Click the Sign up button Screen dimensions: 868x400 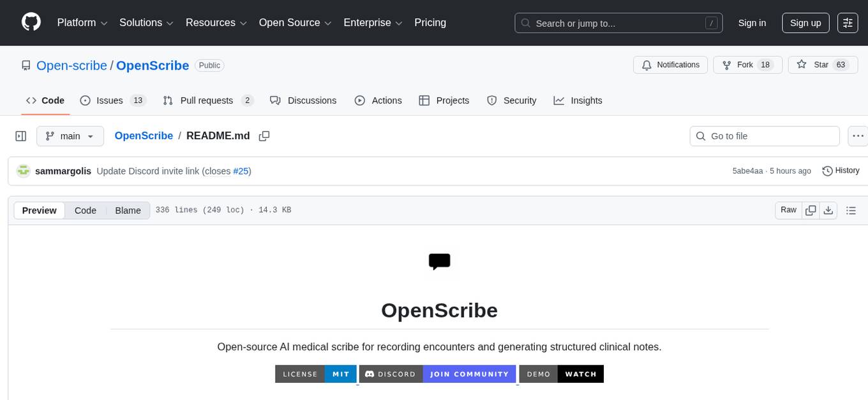click(805, 22)
